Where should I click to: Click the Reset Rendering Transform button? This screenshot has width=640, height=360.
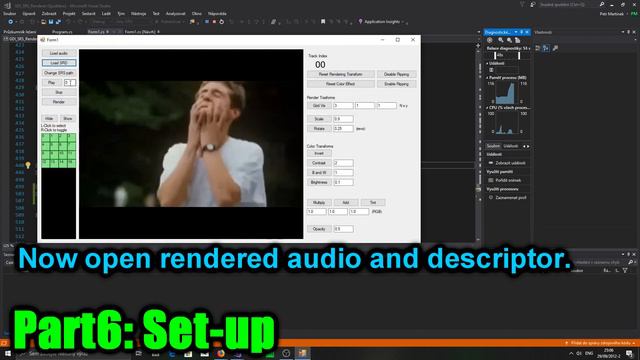tap(341, 74)
